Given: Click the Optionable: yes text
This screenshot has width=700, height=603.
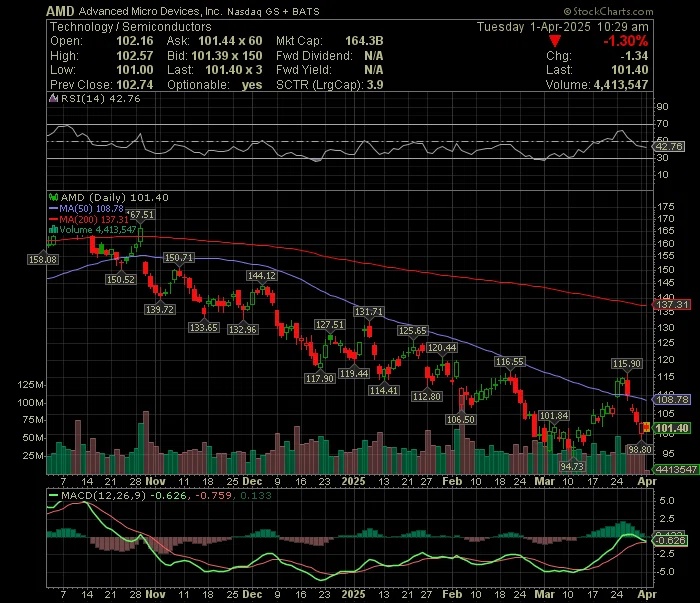Looking at the screenshot, I should 215,84.
